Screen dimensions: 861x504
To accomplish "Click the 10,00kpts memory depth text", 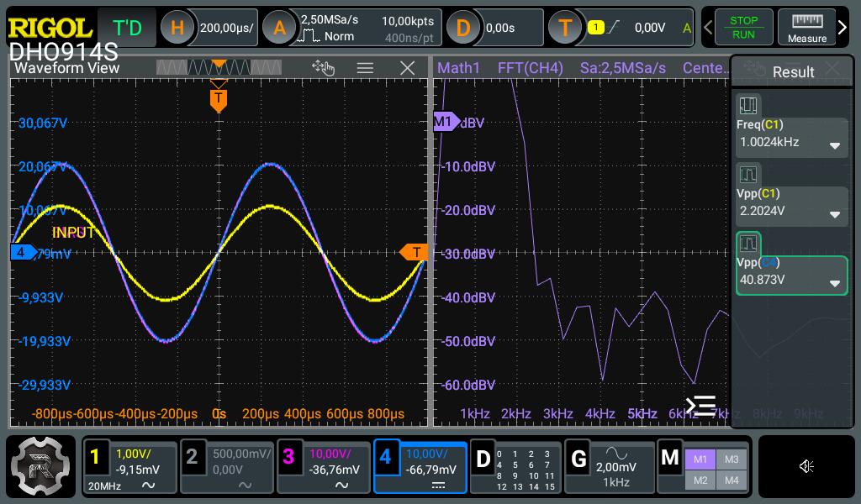I will [408, 21].
